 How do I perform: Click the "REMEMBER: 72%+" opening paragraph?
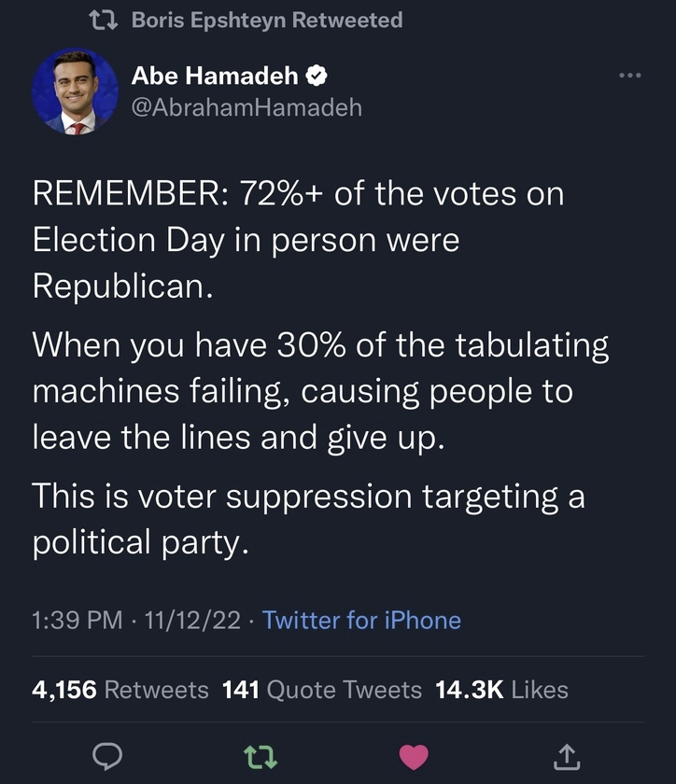point(299,239)
